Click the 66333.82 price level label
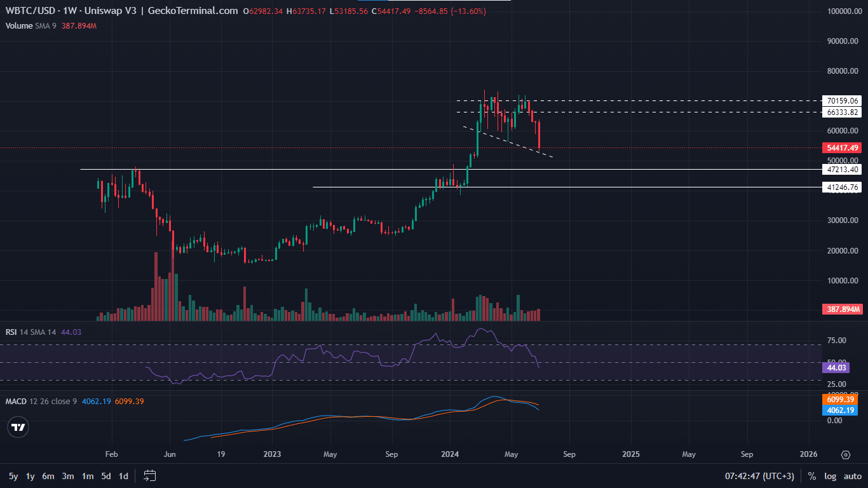This screenshot has height=488, width=868. pos(841,112)
